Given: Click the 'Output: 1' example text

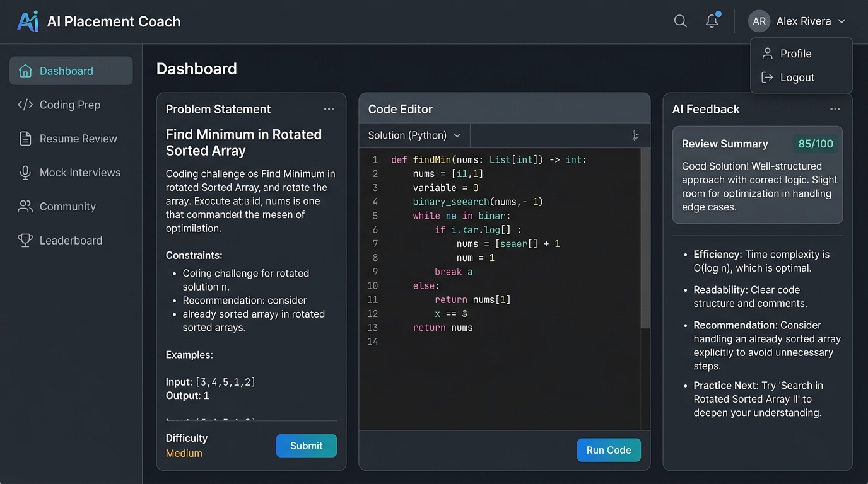Looking at the screenshot, I should 187,396.
